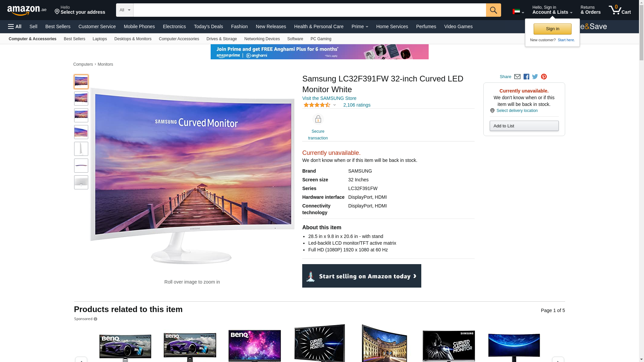Click the Secure transaction lock icon
The image size is (644, 362).
(x=318, y=119)
